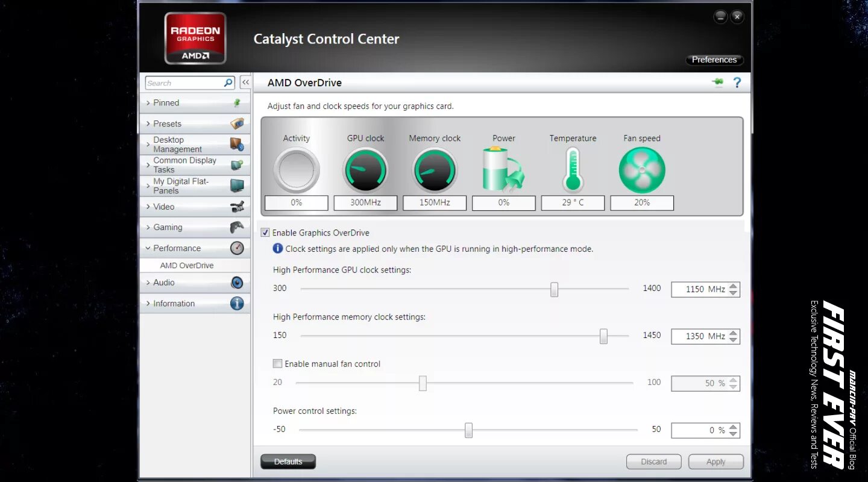Increase memory clock with up stepper arrow
868x482 pixels.
tap(733, 333)
